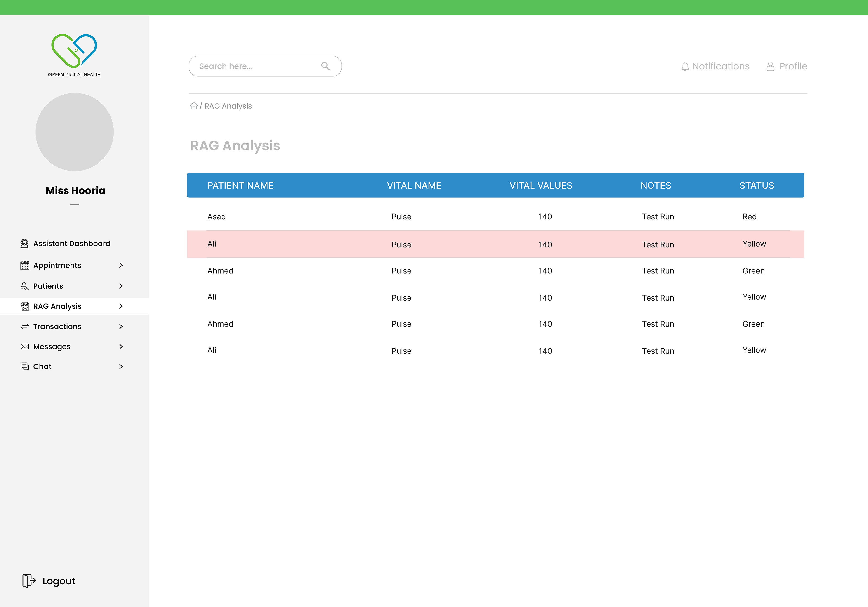Select the highlighted Ali table row

tap(495, 244)
